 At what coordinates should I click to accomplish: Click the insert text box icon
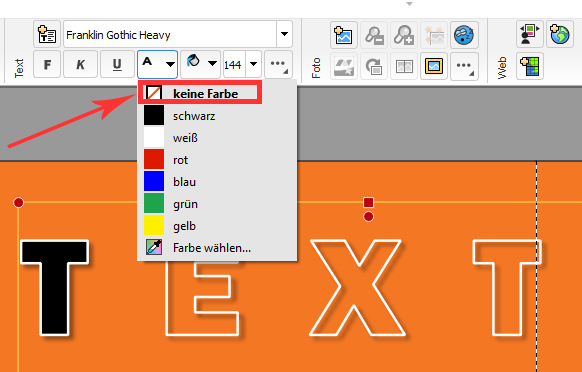(47, 35)
